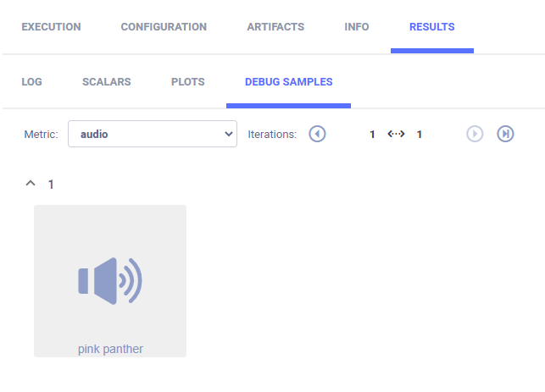
Task: Go to previous iteration using left arrow icon
Action: point(317,134)
